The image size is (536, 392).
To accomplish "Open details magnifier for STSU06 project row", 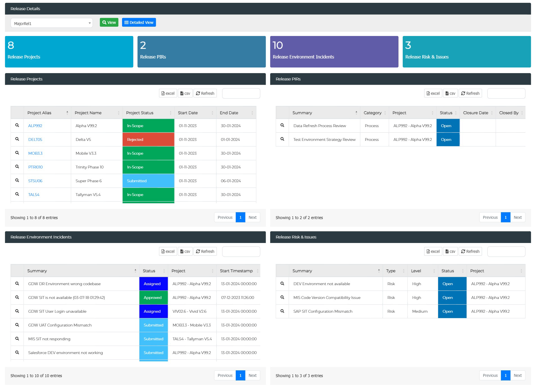I will click(17, 181).
